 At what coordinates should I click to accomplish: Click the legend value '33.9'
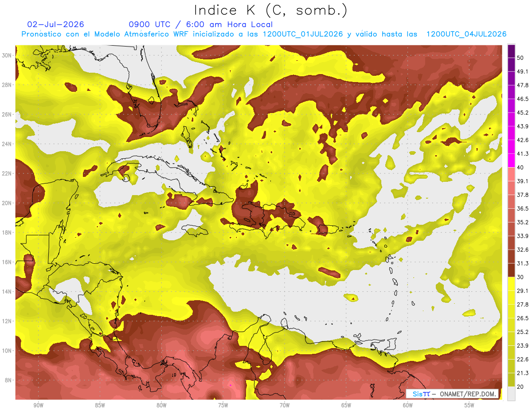pyautogui.click(x=523, y=236)
